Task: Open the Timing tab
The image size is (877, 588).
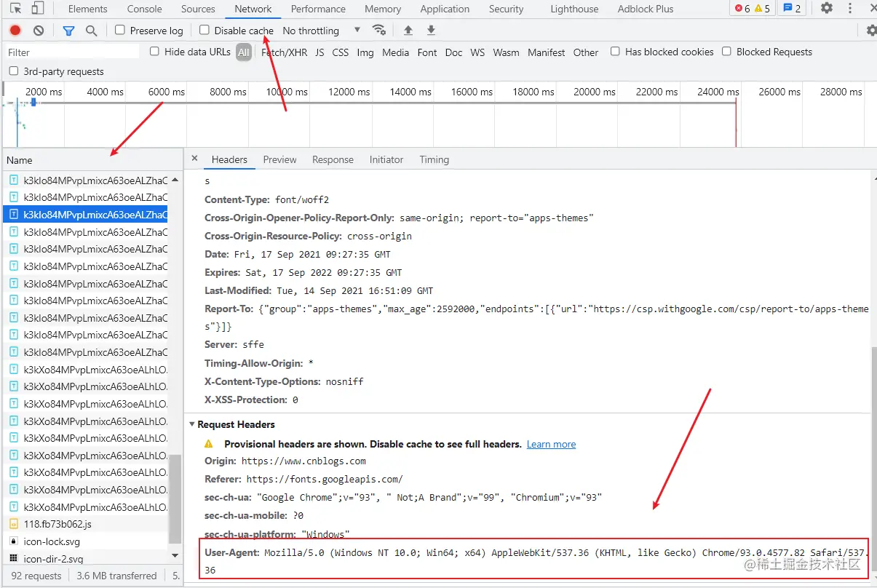Action: point(434,159)
